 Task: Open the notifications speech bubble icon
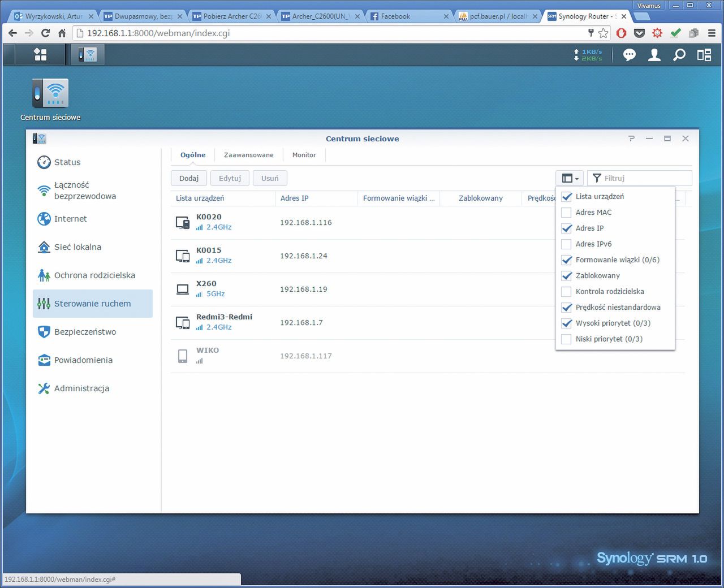(630, 55)
